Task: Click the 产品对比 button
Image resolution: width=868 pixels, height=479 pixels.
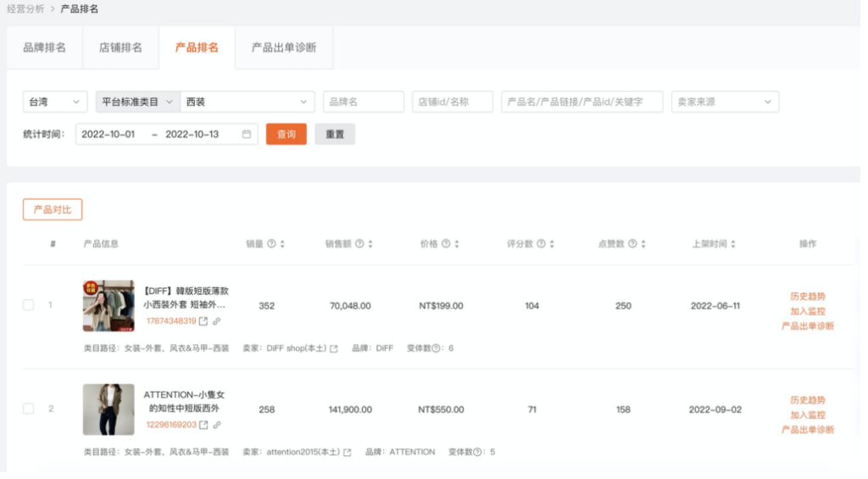Action: [53, 210]
